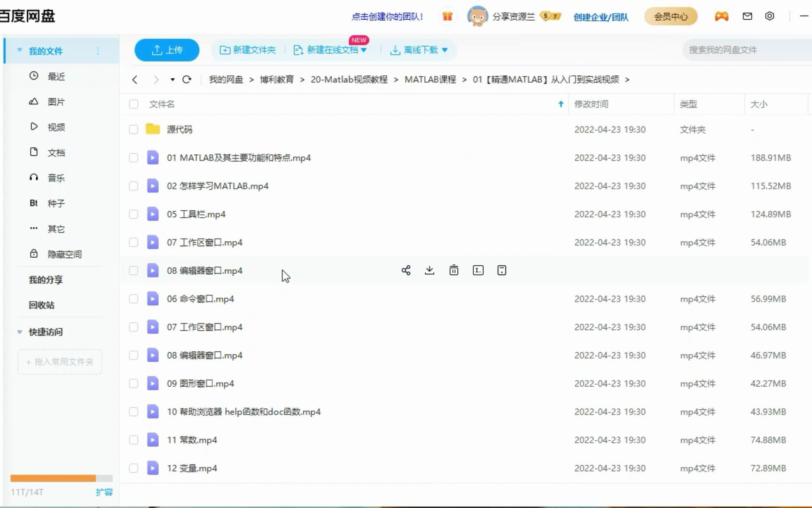Open the 源代码 folder icon
This screenshot has height=508, width=812.
pos(153,129)
